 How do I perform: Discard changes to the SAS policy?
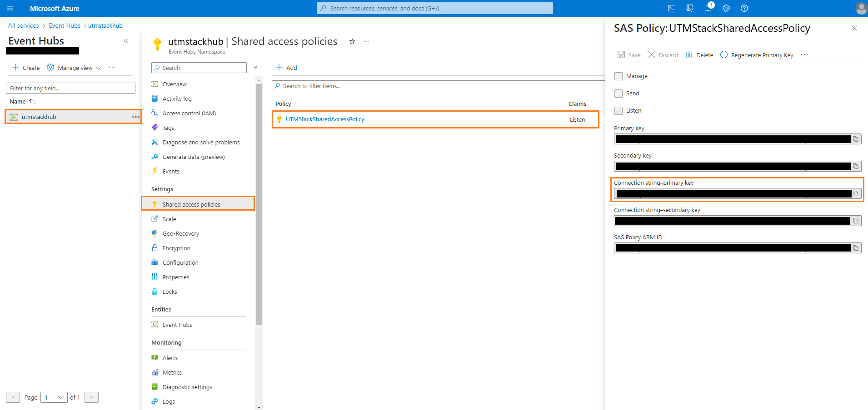tap(663, 55)
